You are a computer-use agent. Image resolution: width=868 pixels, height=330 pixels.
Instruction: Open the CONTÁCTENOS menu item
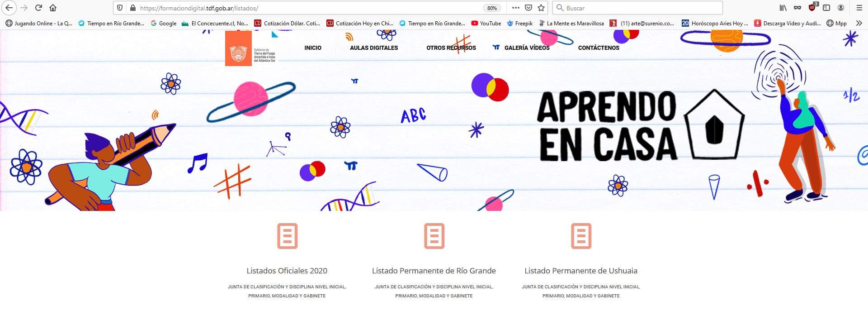599,48
